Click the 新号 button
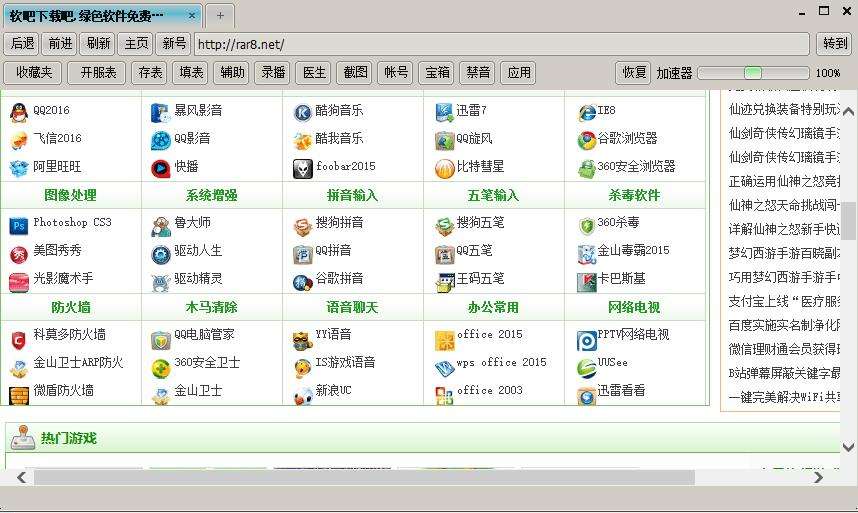858x513 pixels. [x=174, y=44]
